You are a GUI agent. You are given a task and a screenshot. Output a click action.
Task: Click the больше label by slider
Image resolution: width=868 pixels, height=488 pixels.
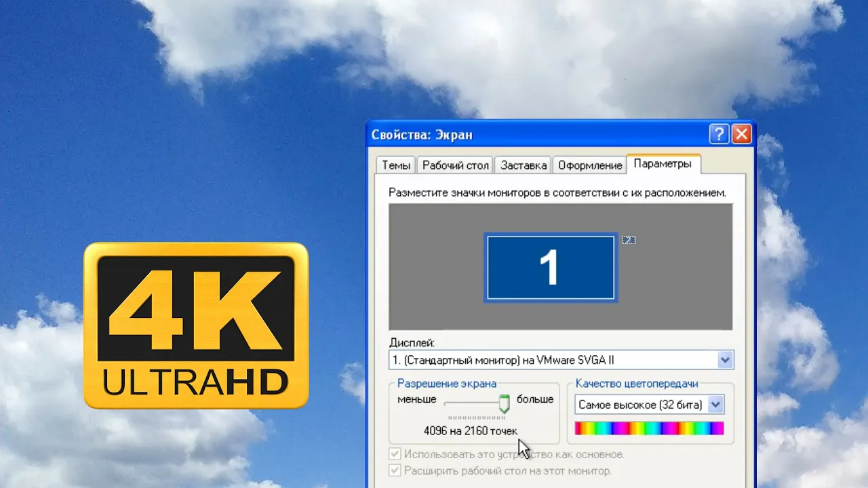(535, 399)
